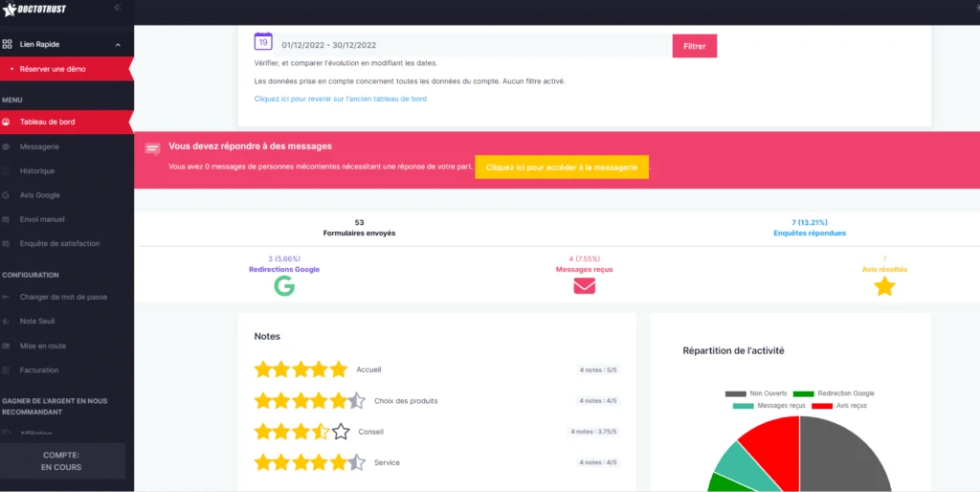The width and height of the screenshot is (980, 492).
Task: Open Réserver une démo
Action: [x=66, y=69]
